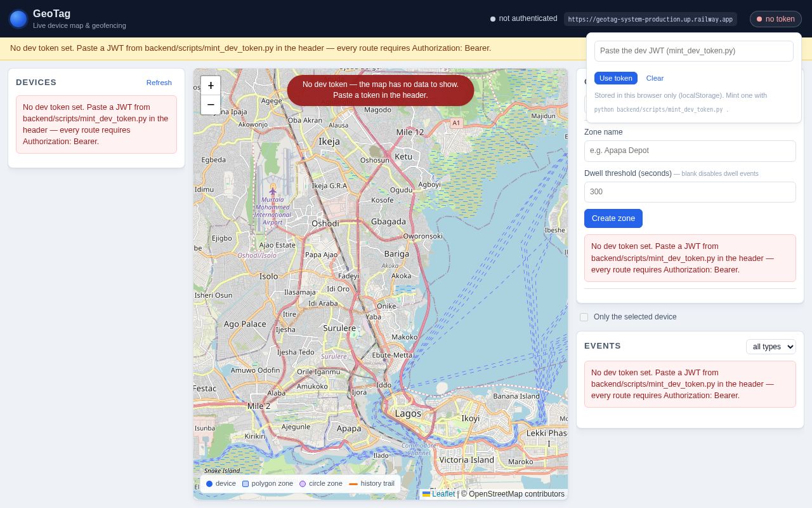Screen dimensions: 812x508
Task: Focus the Zone name input
Action: pyautogui.click(x=690, y=151)
